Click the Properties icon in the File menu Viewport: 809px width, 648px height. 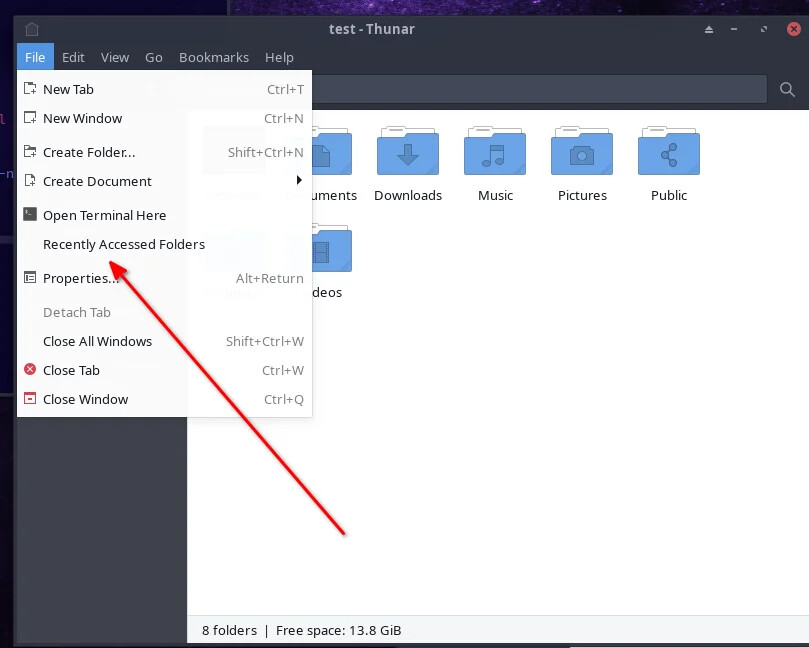[29, 278]
